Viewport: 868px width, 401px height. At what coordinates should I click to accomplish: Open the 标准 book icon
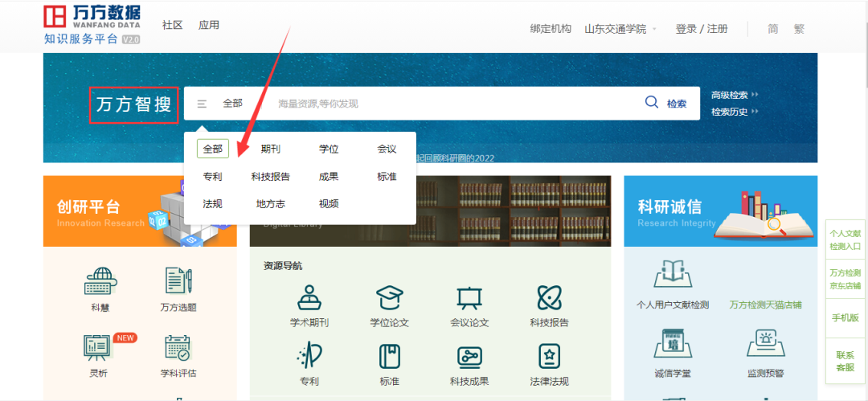[x=390, y=356]
